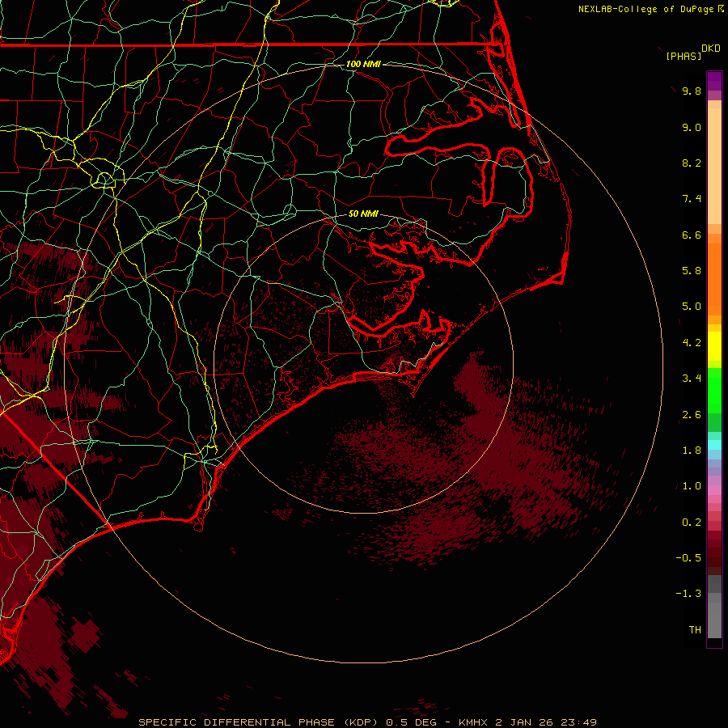This screenshot has width=728, height=728.
Task: Click the 9.0 value on the color scale
Action: point(692,127)
